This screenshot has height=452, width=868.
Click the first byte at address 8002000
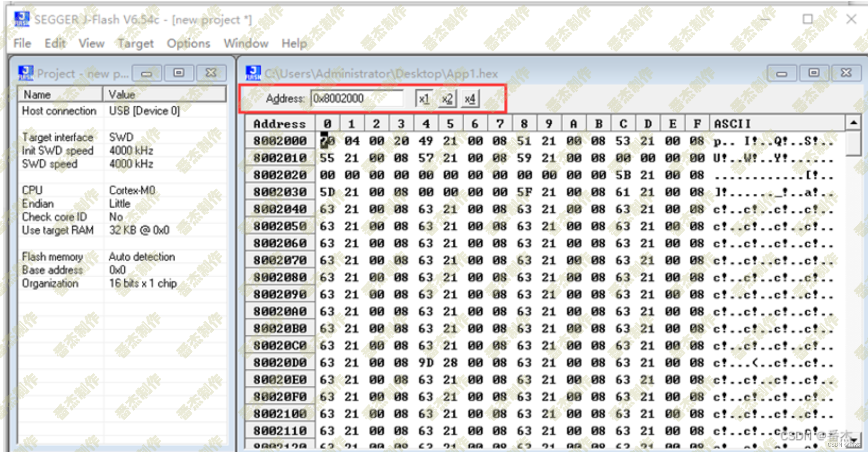(x=327, y=141)
